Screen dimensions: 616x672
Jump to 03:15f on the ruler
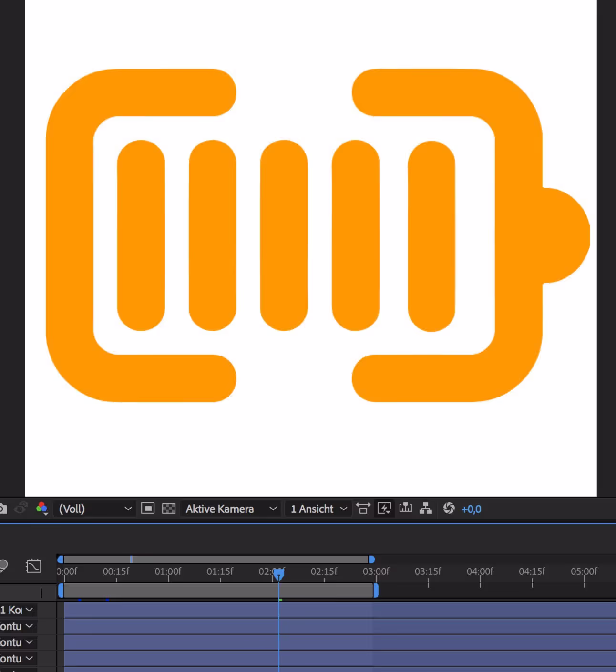coord(428,571)
